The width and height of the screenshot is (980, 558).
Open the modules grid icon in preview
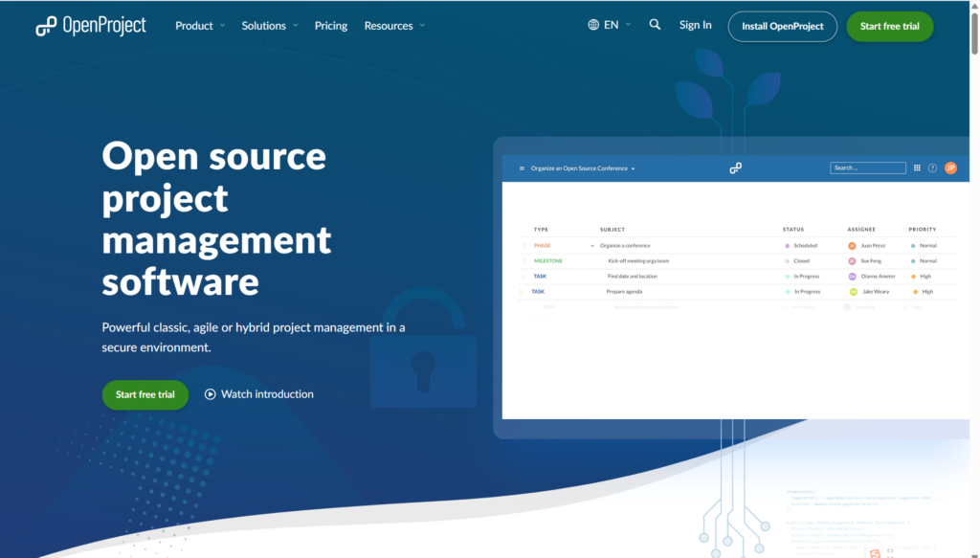[917, 167]
